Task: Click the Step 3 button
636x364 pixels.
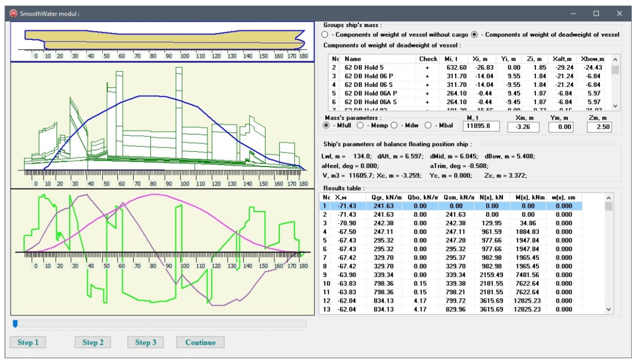Action: pyautogui.click(x=145, y=342)
